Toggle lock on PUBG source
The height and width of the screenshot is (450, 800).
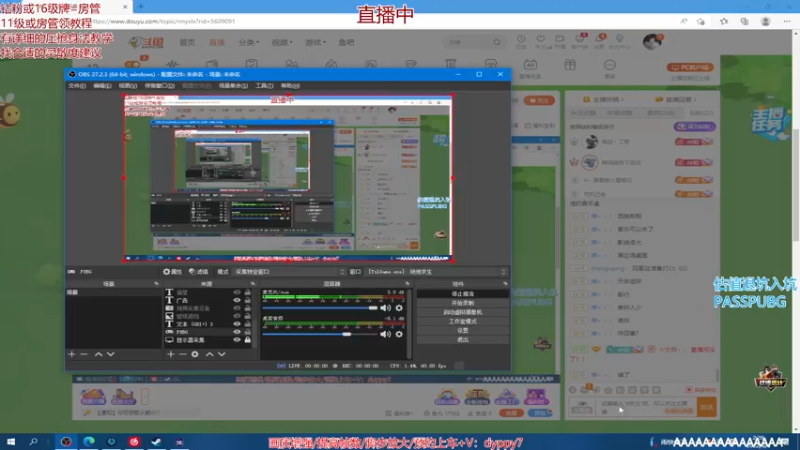pos(247,332)
